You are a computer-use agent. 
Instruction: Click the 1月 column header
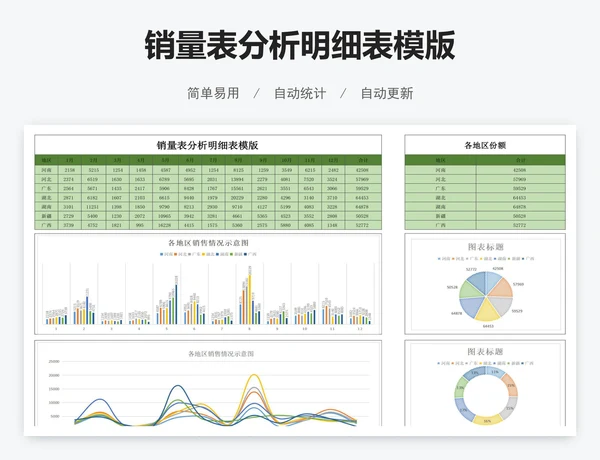pos(70,160)
